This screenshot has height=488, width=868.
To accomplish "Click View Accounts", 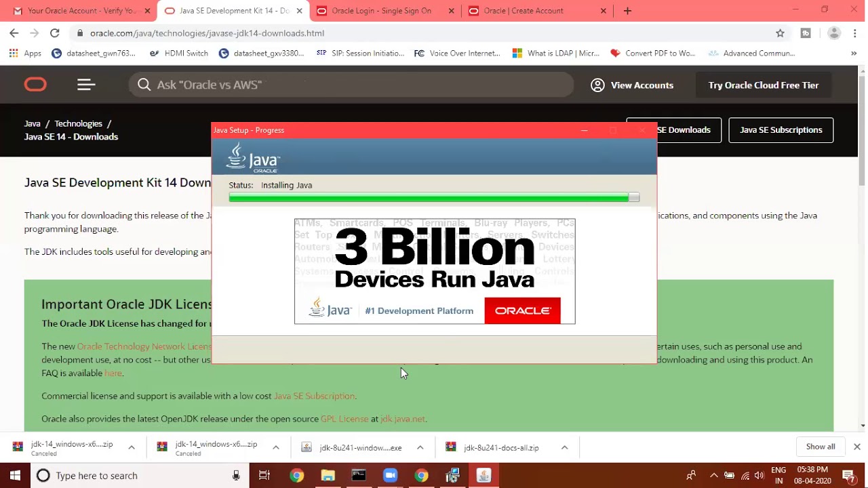I will [x=642, y=85].
